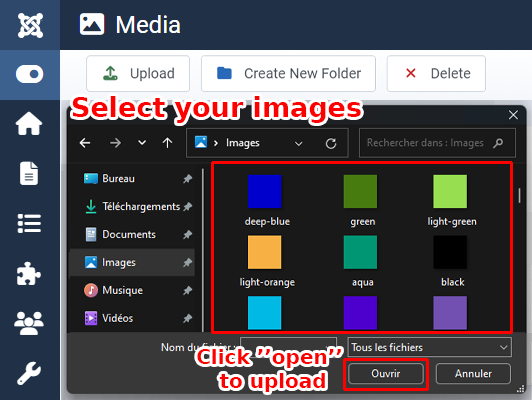Image resolution: width=532 pixels, height=400 pixels.
Task: Select Téléchargements in the navigation pane
Action: [132, 206]
